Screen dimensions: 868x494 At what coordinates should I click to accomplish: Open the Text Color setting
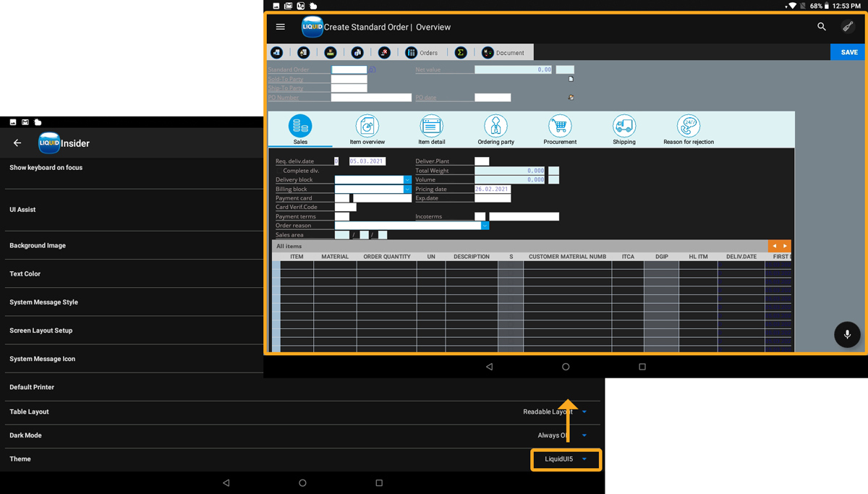[25, 274]
